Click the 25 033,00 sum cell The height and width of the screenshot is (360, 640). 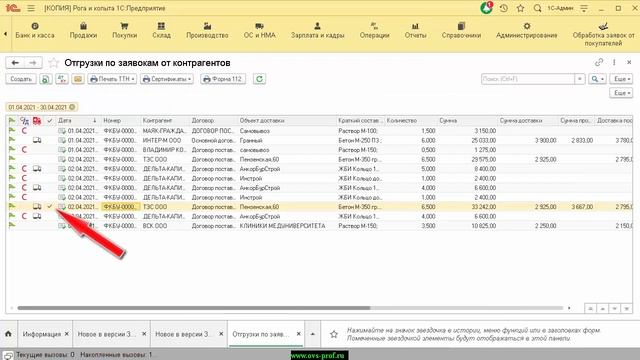point(467,140)
